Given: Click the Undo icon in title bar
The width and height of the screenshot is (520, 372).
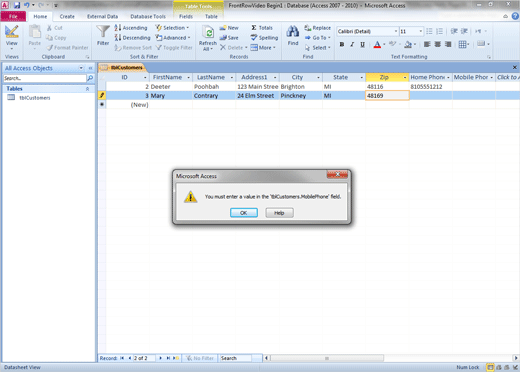Looking at the screenshot, I should click(27, 5).
